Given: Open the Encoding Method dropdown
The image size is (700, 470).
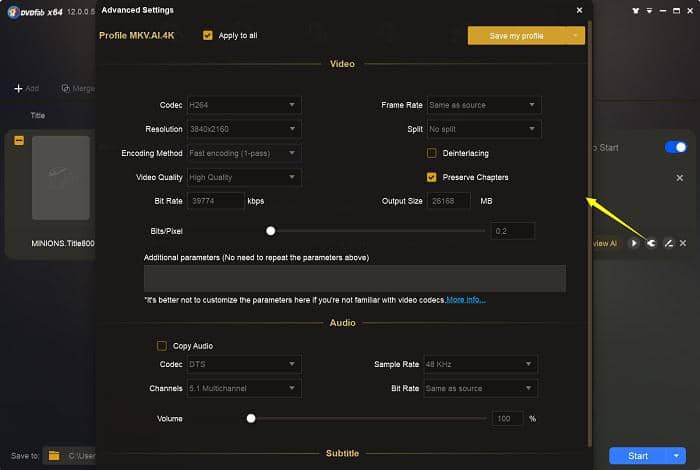Looking at the screenshot, I should pos(244,153).
